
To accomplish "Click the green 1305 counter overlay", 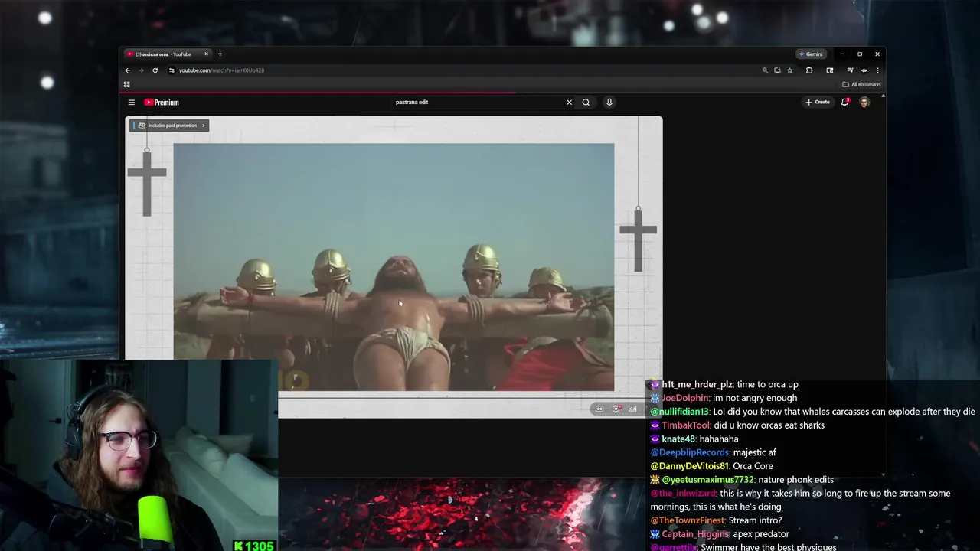I will coord(254,546).
